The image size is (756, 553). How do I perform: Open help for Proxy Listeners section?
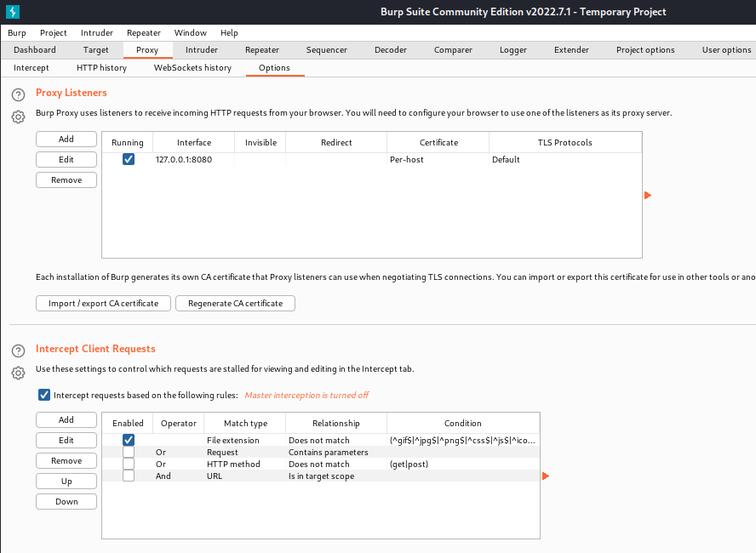coord(19,95)
